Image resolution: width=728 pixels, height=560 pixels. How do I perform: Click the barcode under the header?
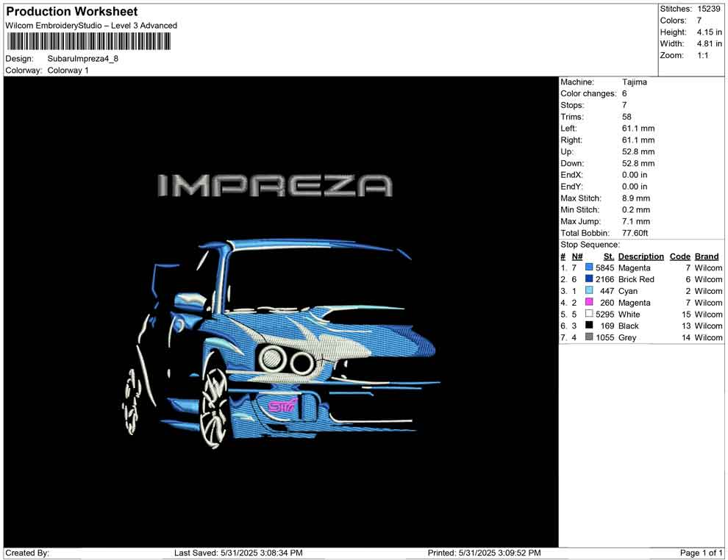[89, 42]
